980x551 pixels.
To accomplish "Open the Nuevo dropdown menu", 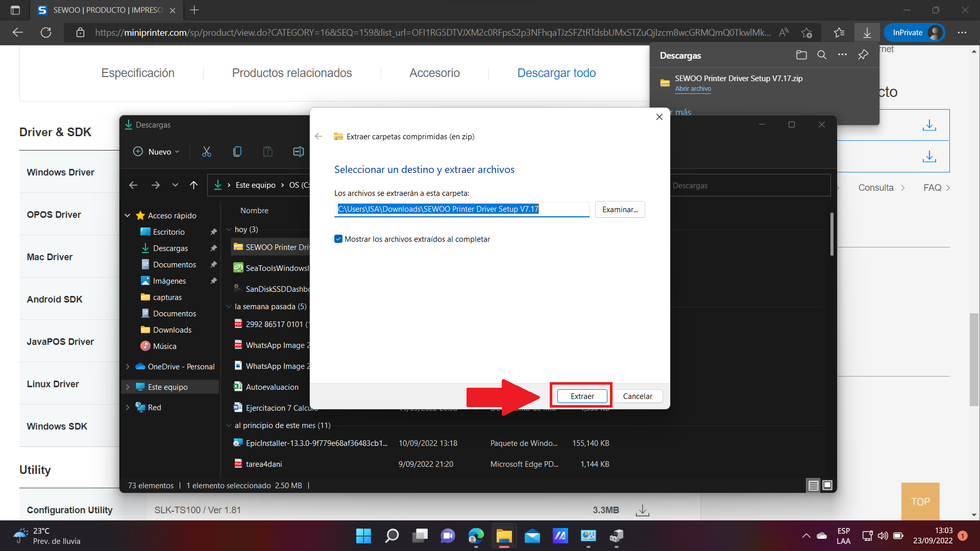I will [x=156, y=152].
